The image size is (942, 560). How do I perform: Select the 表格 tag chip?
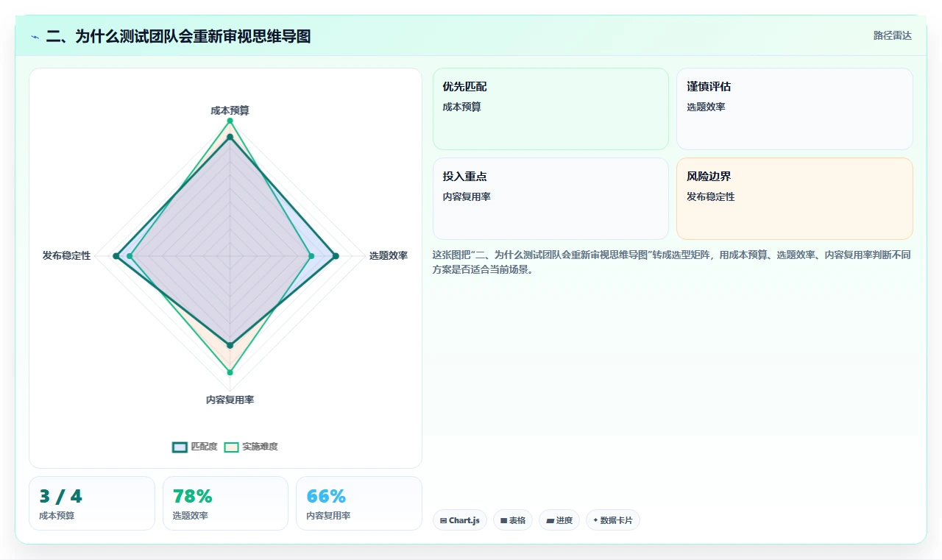[x=513, y=520]
